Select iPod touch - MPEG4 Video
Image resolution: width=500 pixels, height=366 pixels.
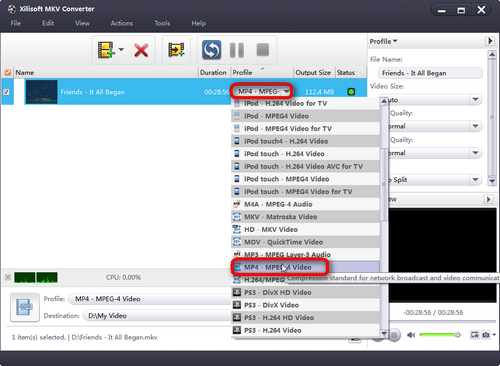(305, 179)
